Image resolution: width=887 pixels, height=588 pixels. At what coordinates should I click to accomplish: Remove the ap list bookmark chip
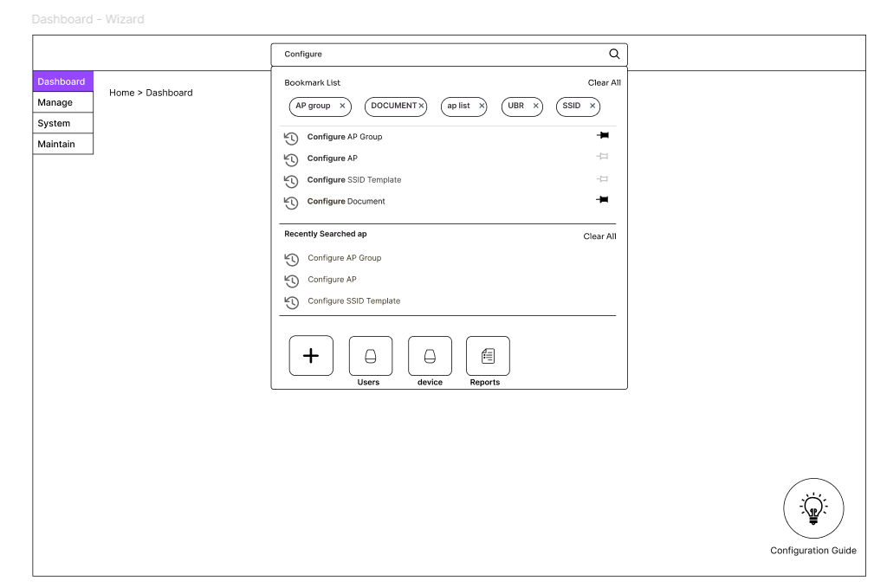point(482,106)
